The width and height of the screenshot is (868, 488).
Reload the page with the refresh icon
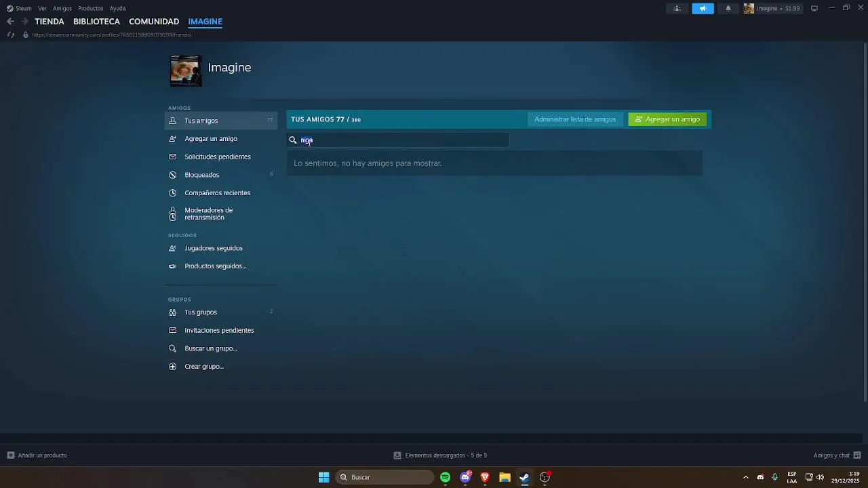pos(10,35)
